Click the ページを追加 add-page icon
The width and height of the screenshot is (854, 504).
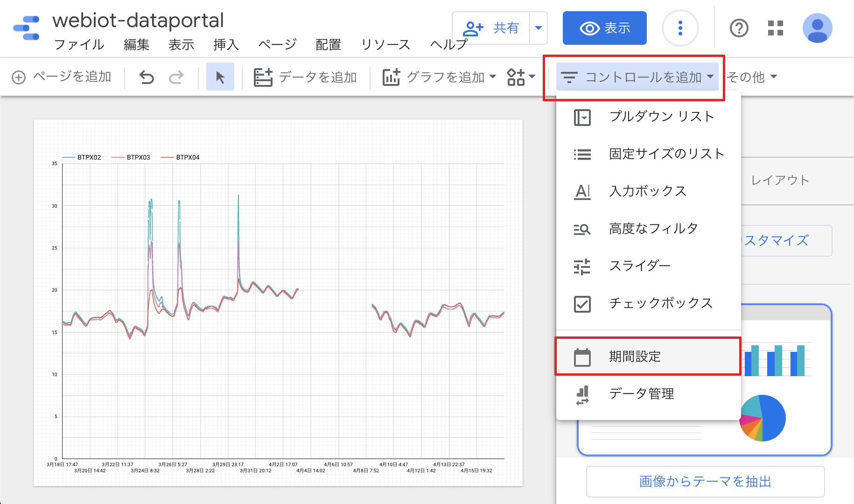coord(19,77)
